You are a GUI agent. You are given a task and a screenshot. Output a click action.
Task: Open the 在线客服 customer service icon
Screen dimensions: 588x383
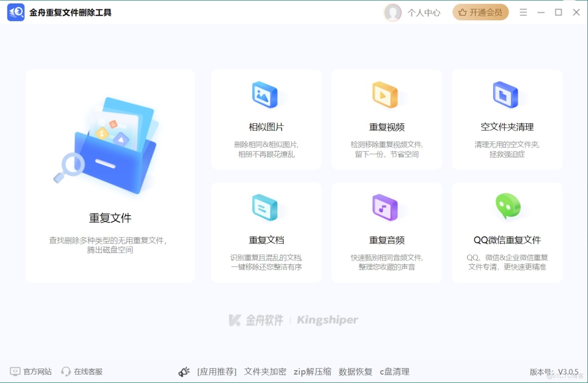coord(66,371)
